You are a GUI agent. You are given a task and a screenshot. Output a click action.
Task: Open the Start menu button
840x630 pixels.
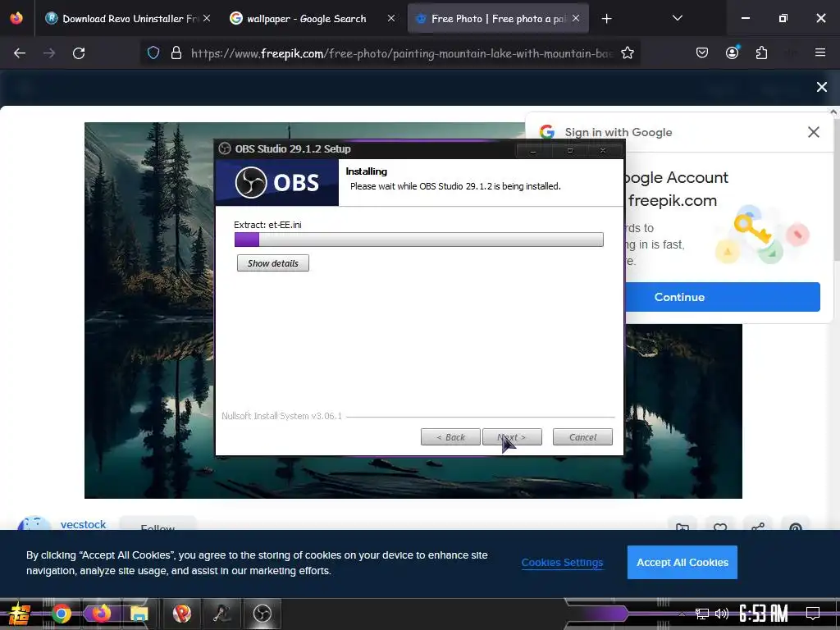coord(19,614)
